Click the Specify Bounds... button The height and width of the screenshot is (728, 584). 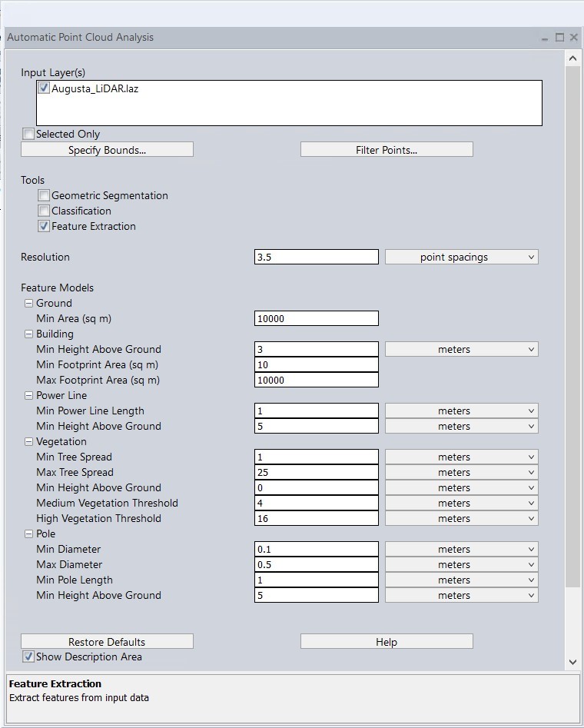107,150
